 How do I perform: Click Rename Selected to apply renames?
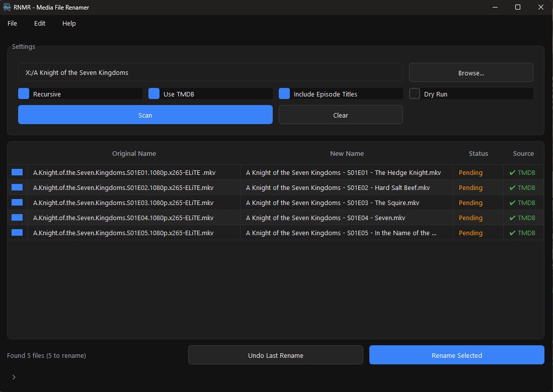(456, 355)
